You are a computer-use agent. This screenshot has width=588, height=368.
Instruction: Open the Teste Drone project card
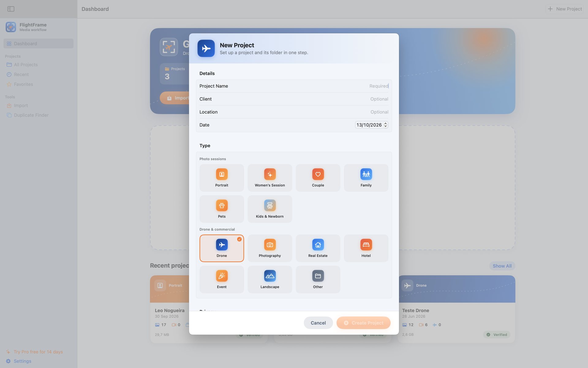[456, 309]
